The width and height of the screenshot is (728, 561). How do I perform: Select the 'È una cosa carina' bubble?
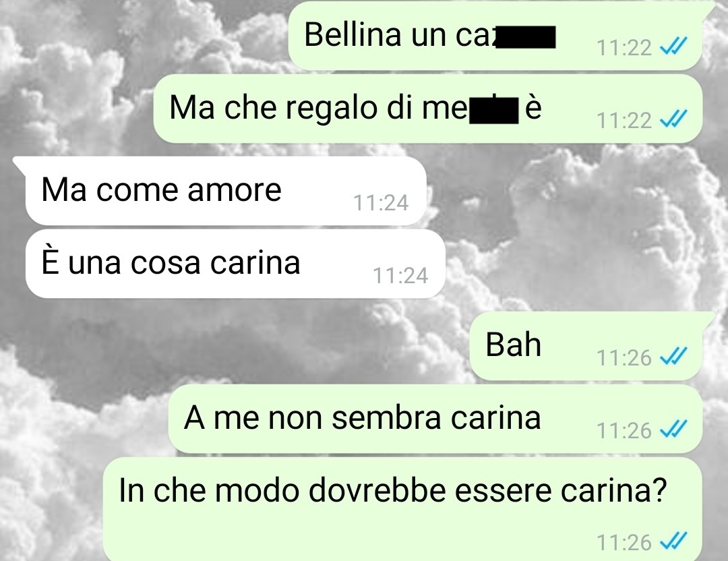(235, 264)
